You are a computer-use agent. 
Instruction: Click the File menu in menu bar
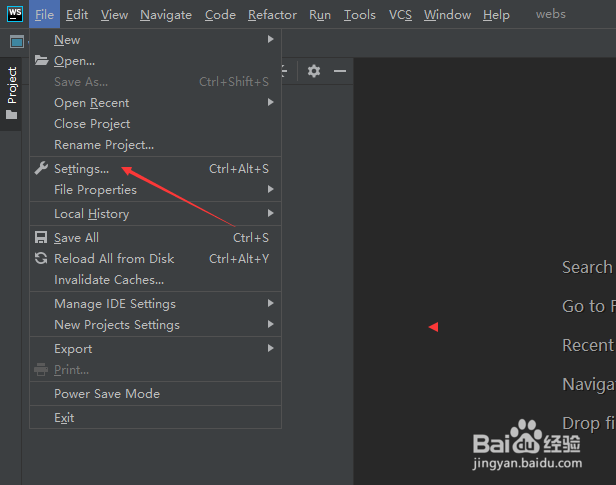(x=44, y=15)
